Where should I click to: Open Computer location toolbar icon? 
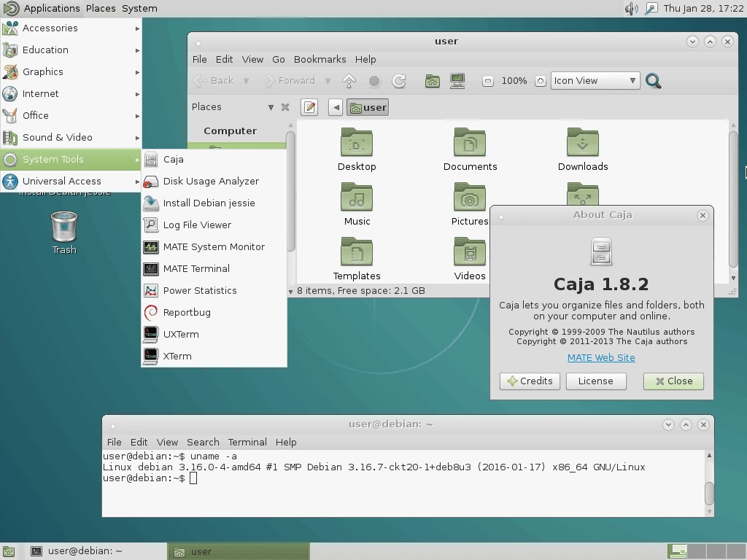point(457,81)
